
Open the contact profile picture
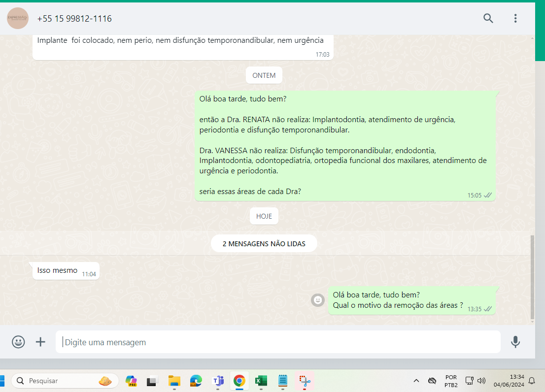coord(18,18)
